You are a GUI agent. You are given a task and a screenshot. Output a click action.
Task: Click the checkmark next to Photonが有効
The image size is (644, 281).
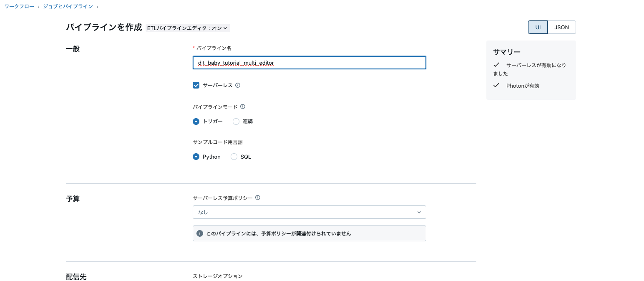tap(496, 85)
